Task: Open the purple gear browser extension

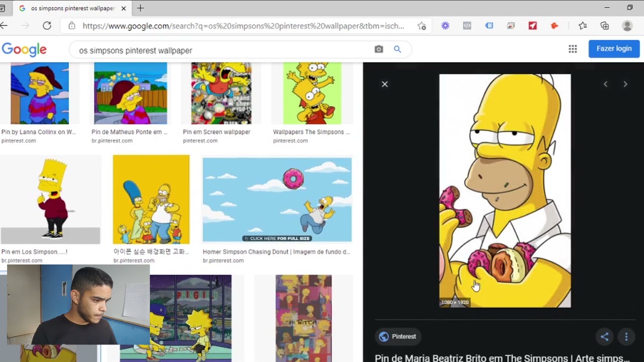Action: [445, 26]
